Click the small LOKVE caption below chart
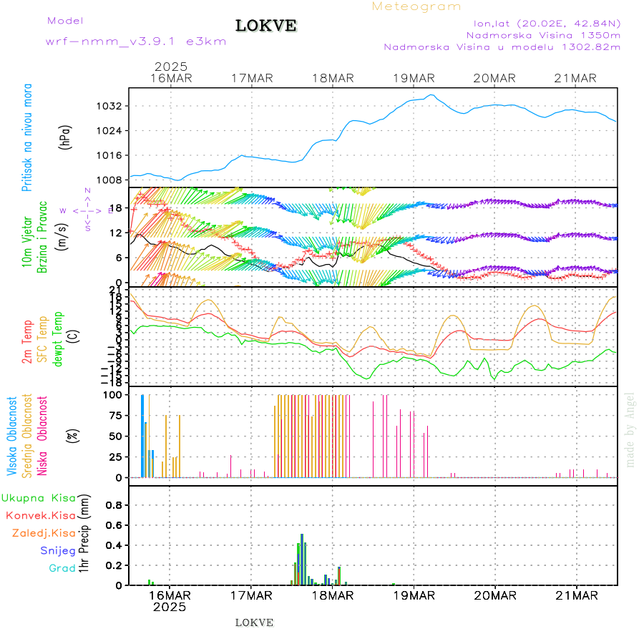This screenshot has height=644, width=644. (x=254, y=623)
